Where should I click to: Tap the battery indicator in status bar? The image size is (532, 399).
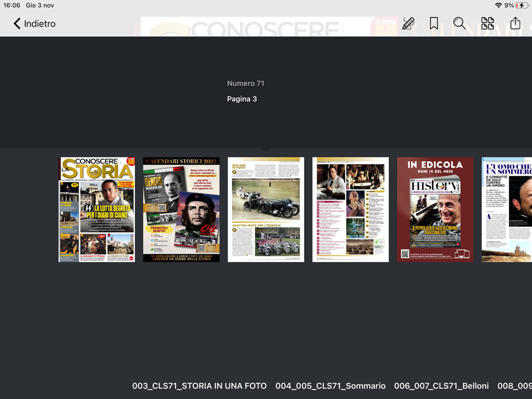(x=521, y=5)
